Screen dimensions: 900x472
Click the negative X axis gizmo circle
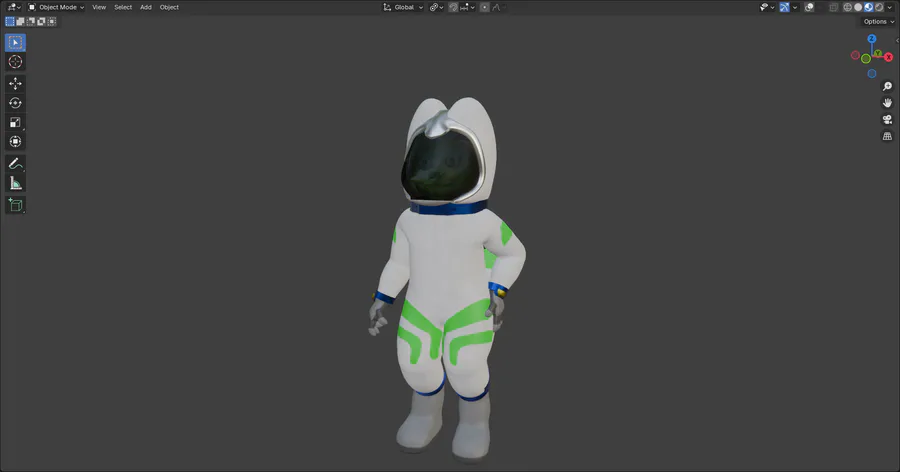[x=855, y=56]
